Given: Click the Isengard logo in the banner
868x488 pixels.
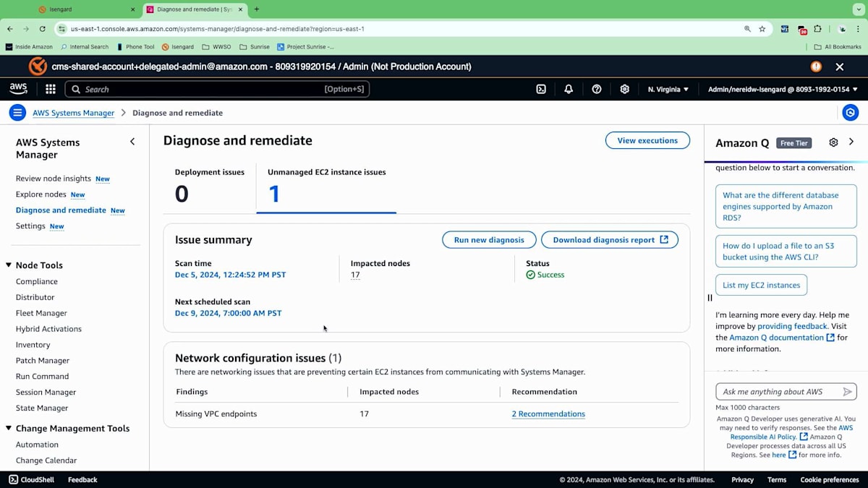Looking at the screenshot, I should coord(38,67).
